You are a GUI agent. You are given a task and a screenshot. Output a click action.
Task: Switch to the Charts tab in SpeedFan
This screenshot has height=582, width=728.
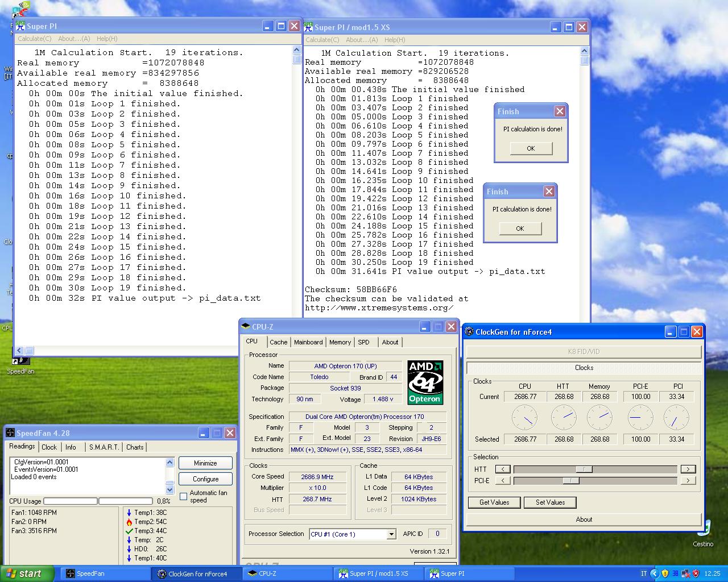[135, 447]
